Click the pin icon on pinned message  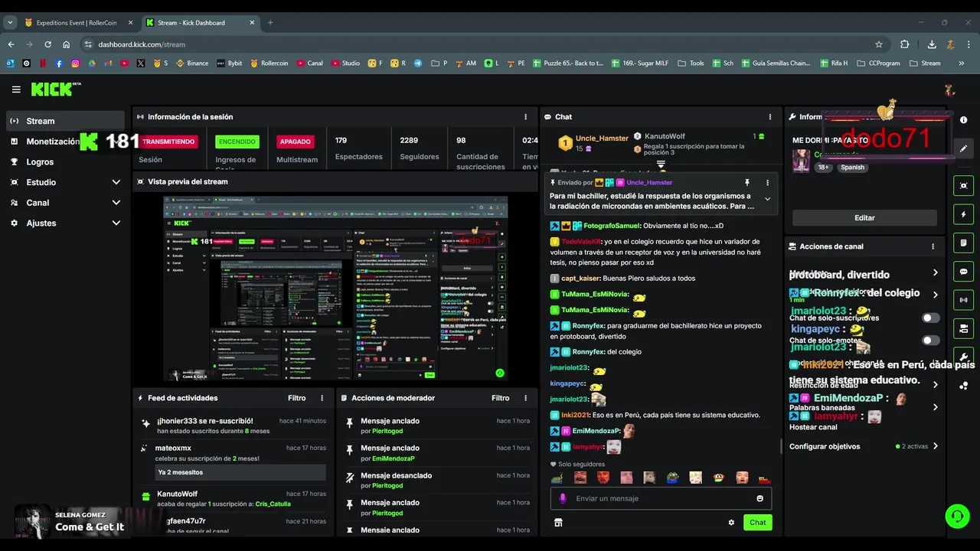click(747, 183)
